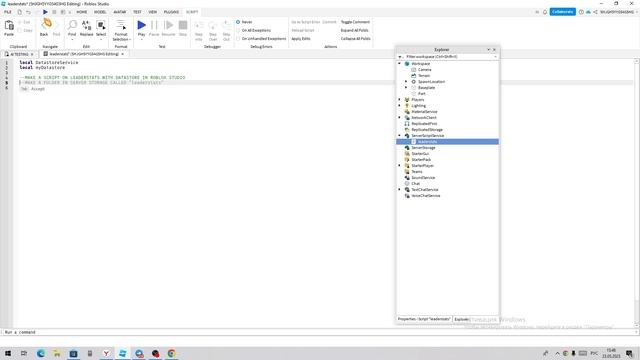Click the Select tool icon in Edit group
Screen dimensions: 640x360
[101, 25]
